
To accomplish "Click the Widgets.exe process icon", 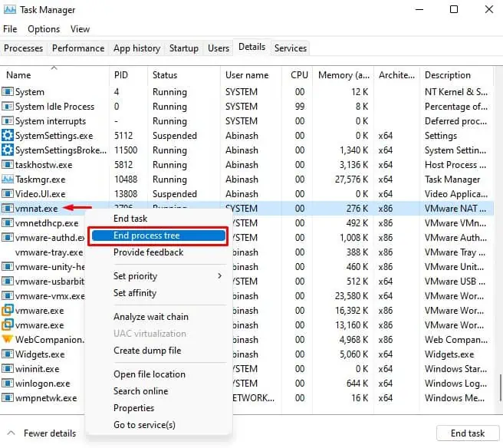I will [8, 354].
